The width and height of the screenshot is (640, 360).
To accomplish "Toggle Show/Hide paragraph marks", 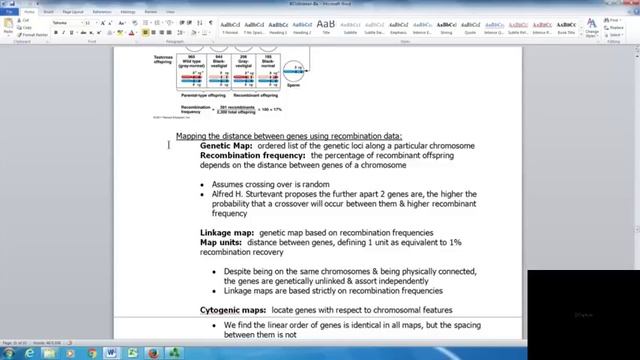I will [211, 23].
